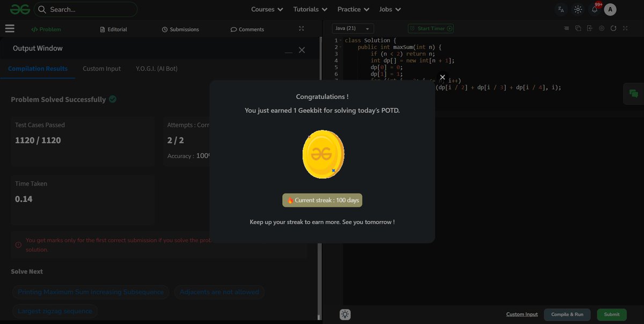The height and width of the screenshot is (324, 644).
Task: Open the Submissions tab
Action: coord(180,30)
